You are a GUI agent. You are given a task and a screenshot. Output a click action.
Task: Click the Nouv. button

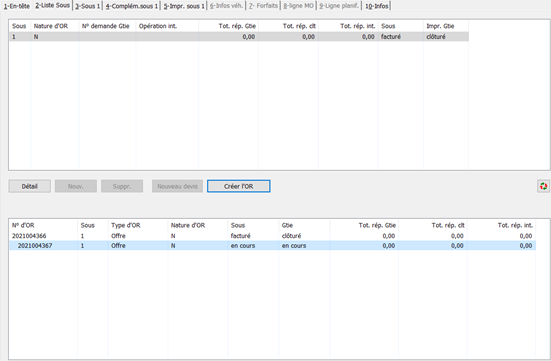coord(76,186)
